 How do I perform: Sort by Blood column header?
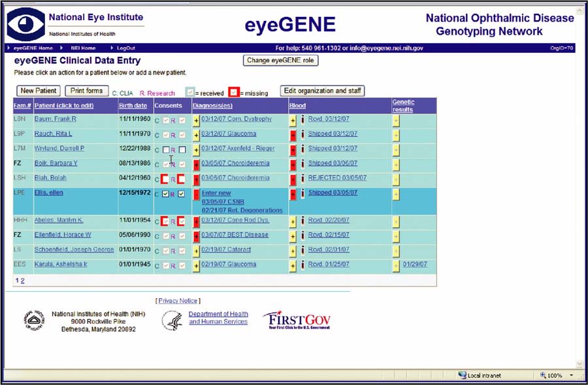pyautogui.click(x=297, y=106)
